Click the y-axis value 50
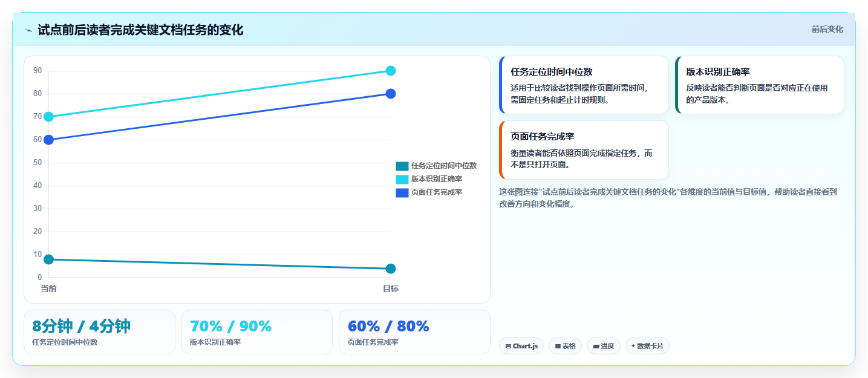Image resolution: width=868 pixels, height=378 pixels. (38, 163)
